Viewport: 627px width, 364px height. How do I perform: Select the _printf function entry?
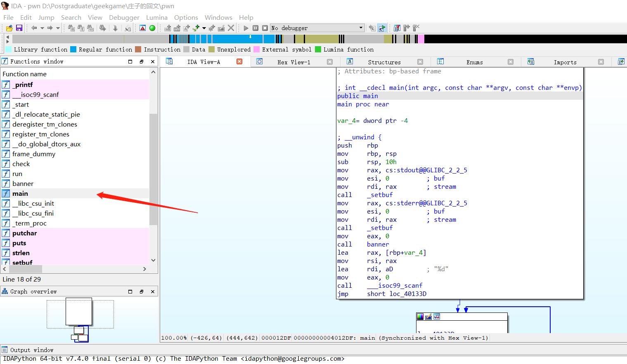[x=75, y=85]
